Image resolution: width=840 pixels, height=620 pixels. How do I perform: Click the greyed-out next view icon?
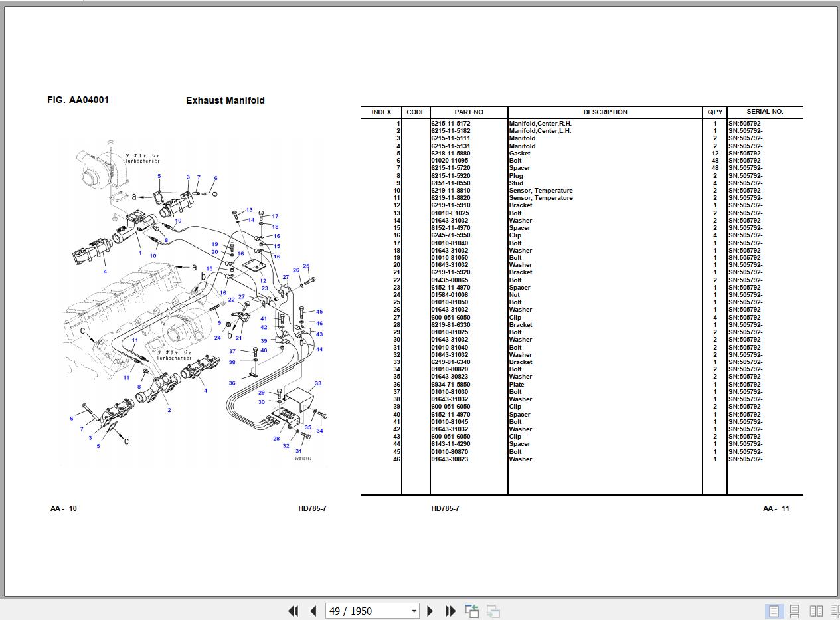click(493, 611)
